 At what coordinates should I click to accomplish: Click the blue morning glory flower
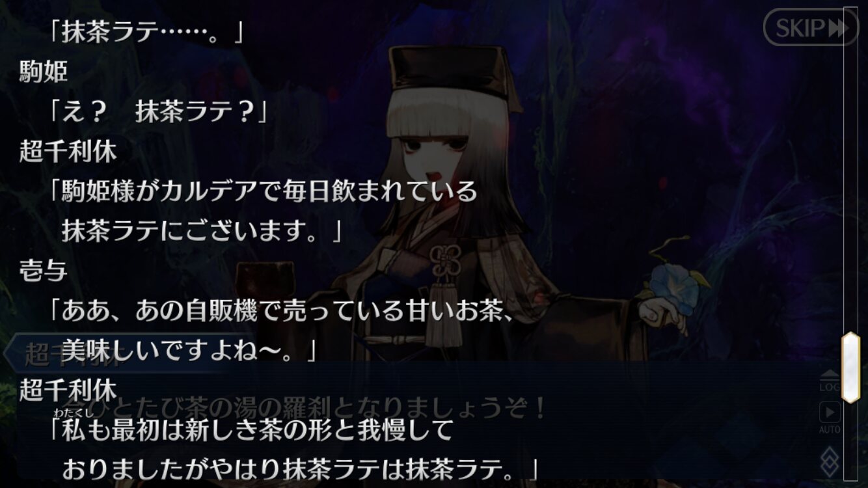tap(674, 288)
